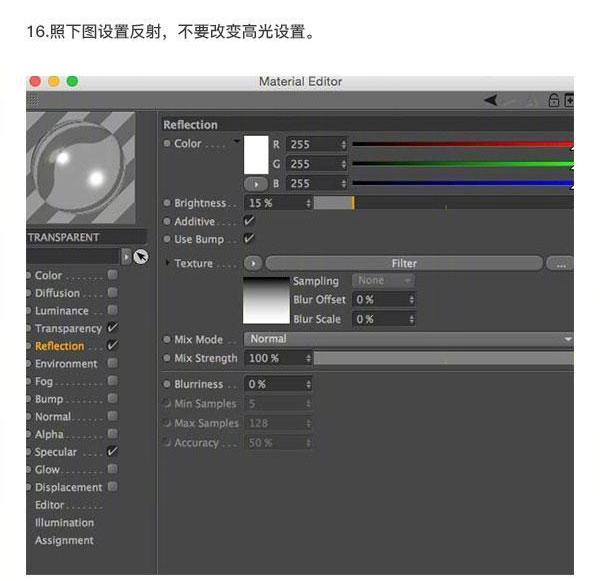Select the Environment channel label

point(66,364)
